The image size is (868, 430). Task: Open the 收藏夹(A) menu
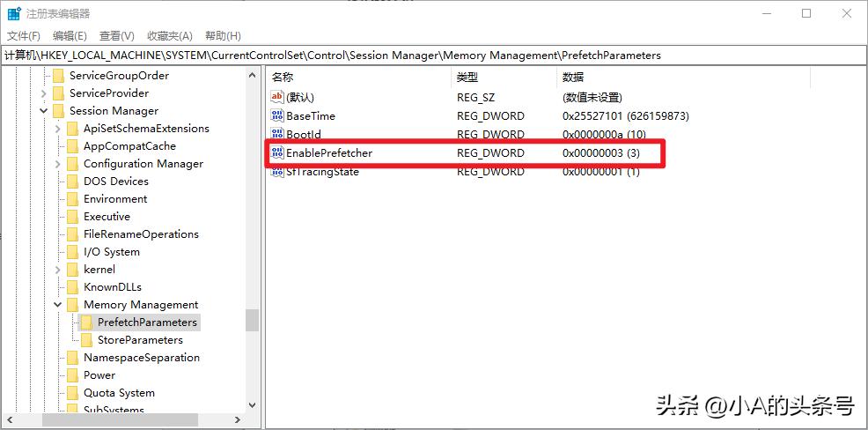169,36
